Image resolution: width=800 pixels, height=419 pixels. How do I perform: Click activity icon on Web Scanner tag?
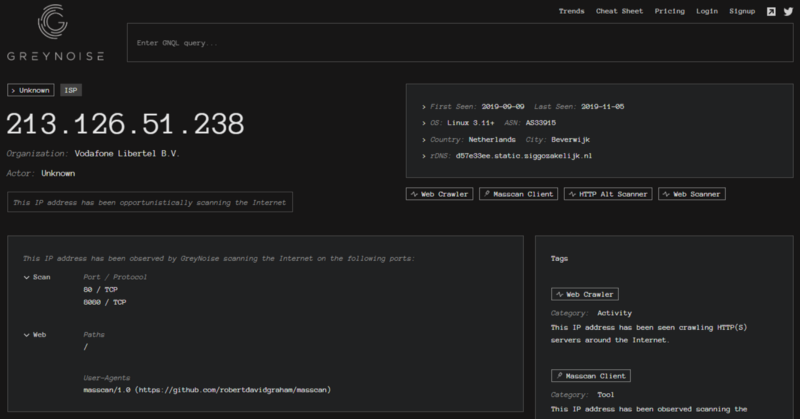pos(666,194)
